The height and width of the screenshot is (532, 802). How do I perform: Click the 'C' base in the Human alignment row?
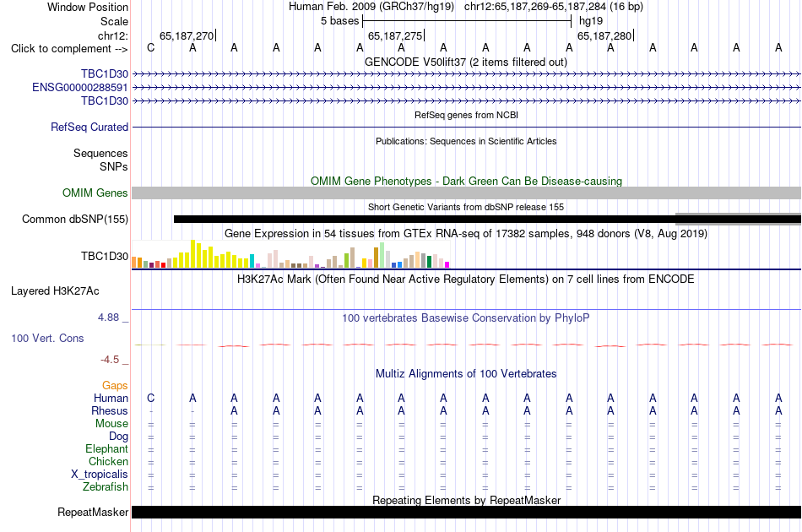pyautogui.click(x=150, y=398)
